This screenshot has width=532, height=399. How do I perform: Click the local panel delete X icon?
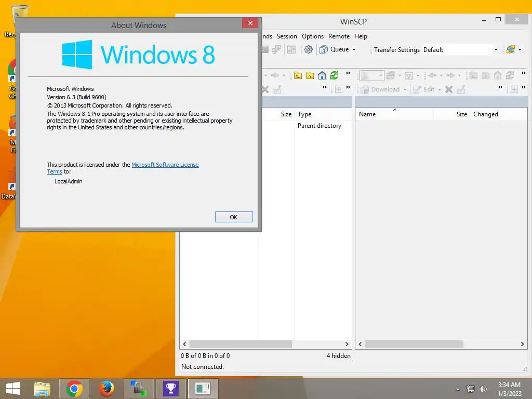tap(265, 89)
